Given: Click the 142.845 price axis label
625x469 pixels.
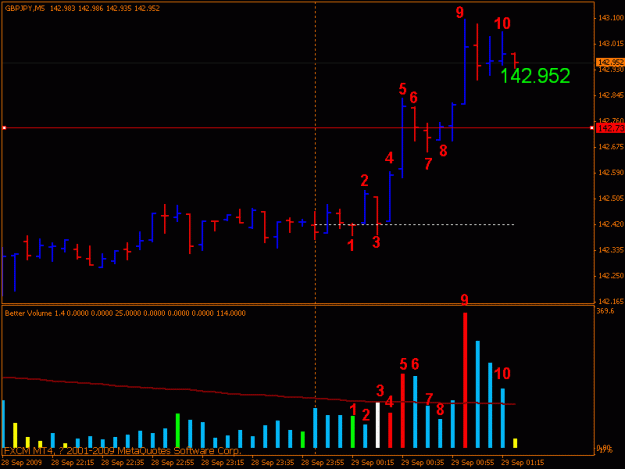Looking at the screenshot, I should pos(611,95).
